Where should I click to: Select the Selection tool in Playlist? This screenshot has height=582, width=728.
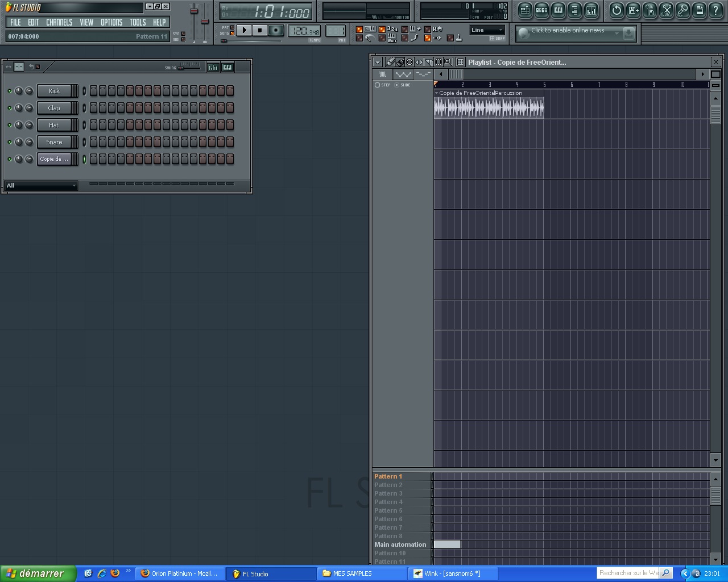point(439,62)
